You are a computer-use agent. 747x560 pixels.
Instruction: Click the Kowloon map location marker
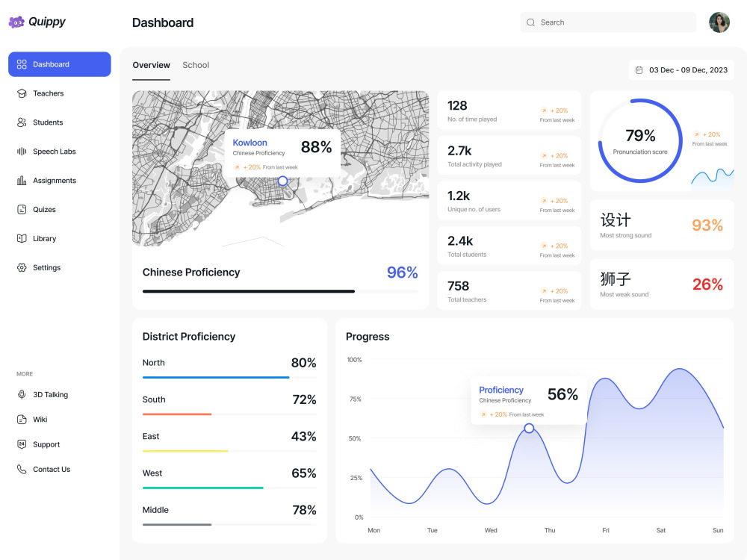pyautogui.click(x=282, y=181)
